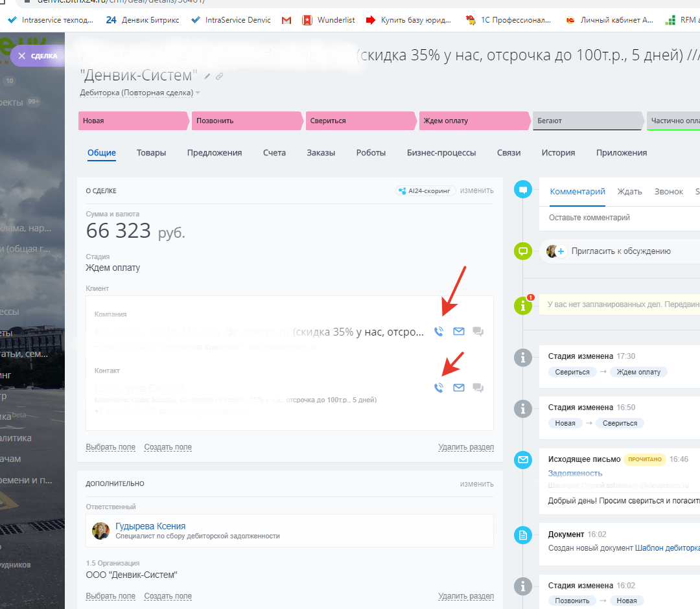The height and width of the screenshot is (609, 700).
Task: Click the AI24-скоринг button
Action: [426, 190]
